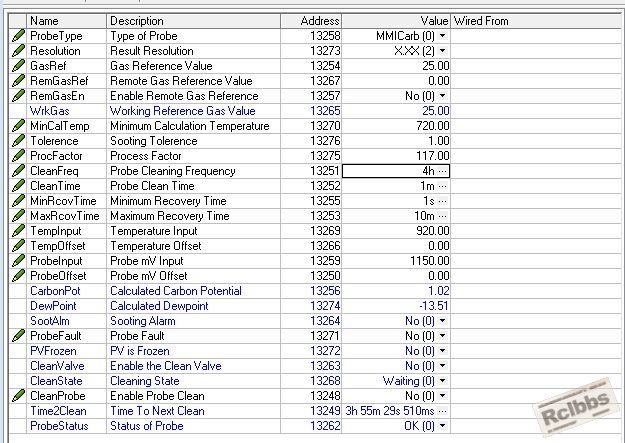Open the CleanState Waiting dropdown

442,381
